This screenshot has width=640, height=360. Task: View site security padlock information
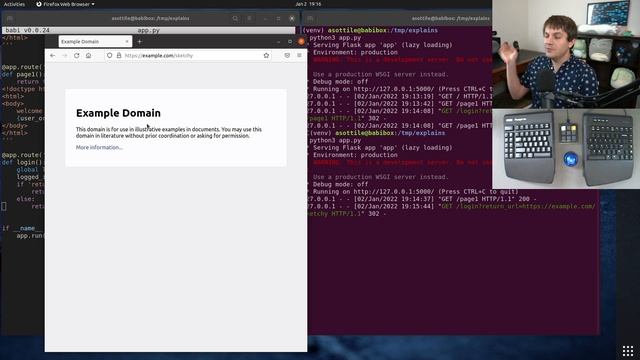(x=119, y=56)
